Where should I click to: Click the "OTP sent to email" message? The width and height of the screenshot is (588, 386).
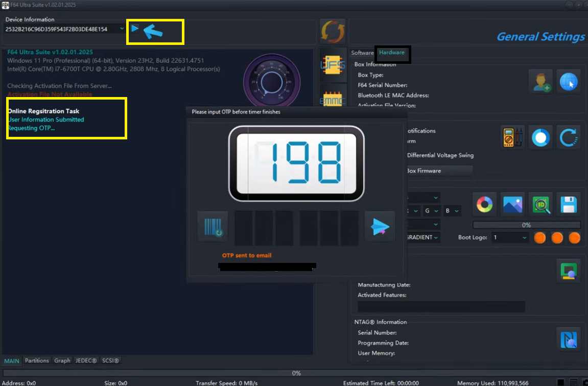[x=247, y=255]
